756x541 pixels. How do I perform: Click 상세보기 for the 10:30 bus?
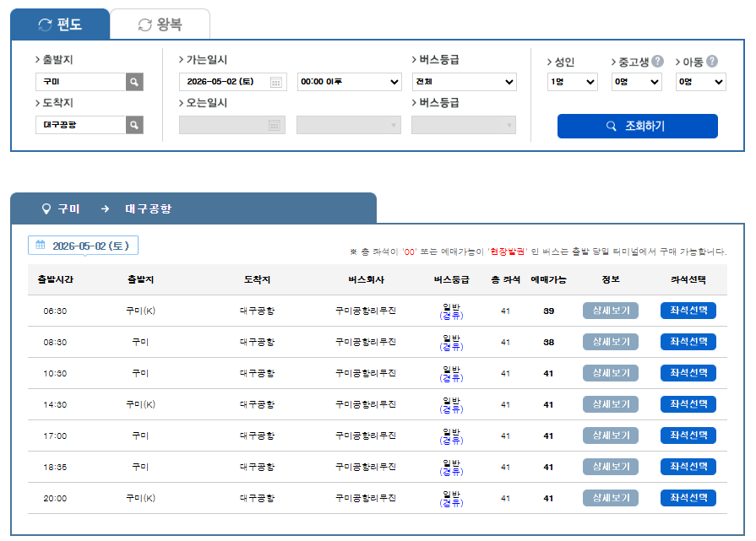pyautogui.click(x=611, y=373)
